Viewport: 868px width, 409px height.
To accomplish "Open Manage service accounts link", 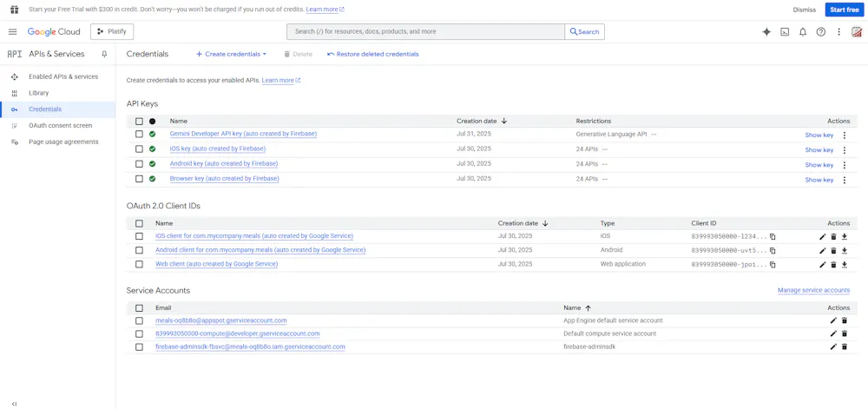I will (813, 290).
